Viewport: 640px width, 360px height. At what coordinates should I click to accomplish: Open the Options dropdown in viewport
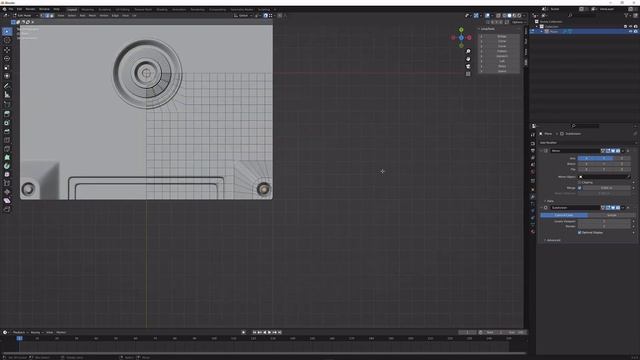518,22
